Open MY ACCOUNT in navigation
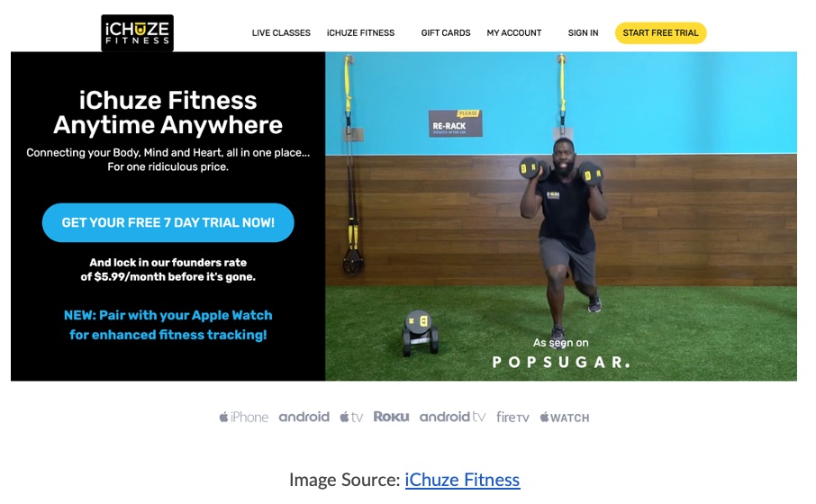This screenshot has height=504, width=816. [514, 32]
